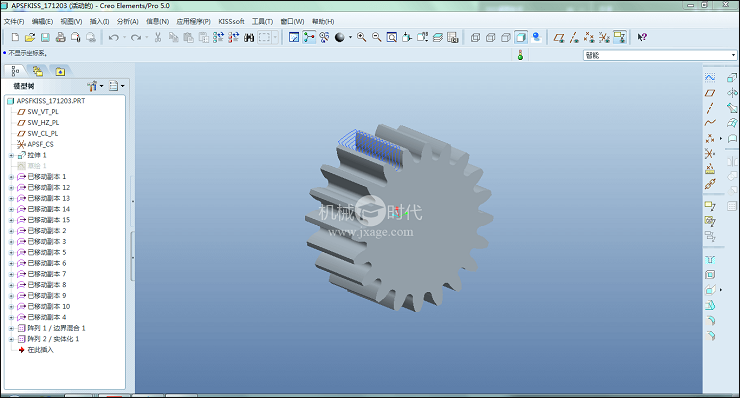Click the Repaint screen icon
The height and width of the screenshot is (398, 740).
pos(294,37)
